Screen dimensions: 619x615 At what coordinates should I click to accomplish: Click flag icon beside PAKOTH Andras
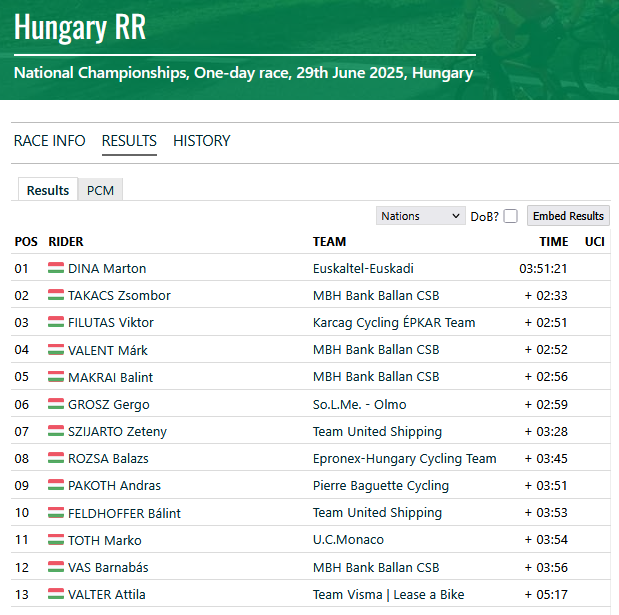pos(56,485)
